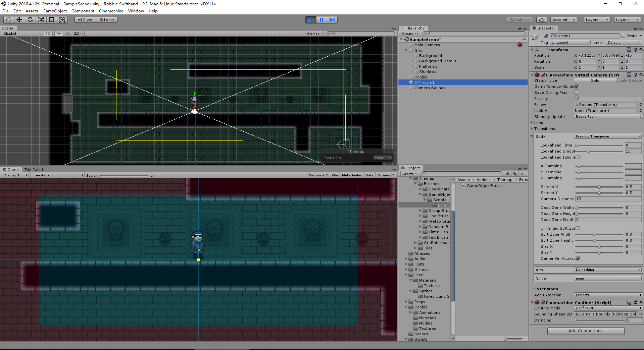Click the Step frame button
Viewport: 644px width, 350px height.
(332, 20)
